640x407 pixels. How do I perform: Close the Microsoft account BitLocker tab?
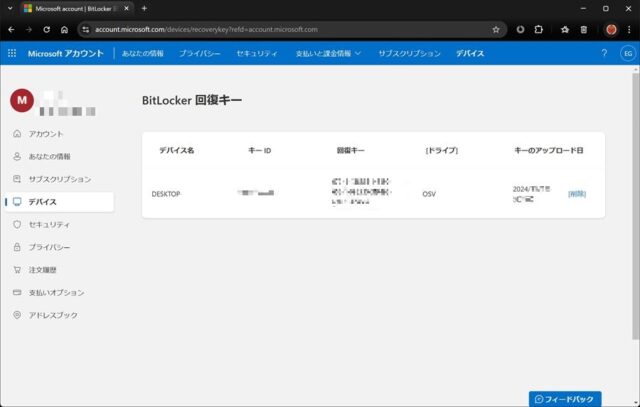[127, 8]
